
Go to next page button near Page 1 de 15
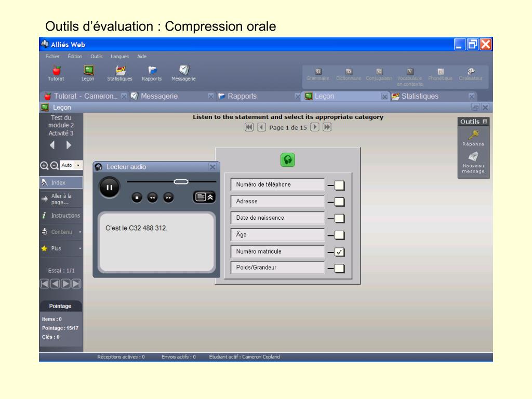point(315,127)
